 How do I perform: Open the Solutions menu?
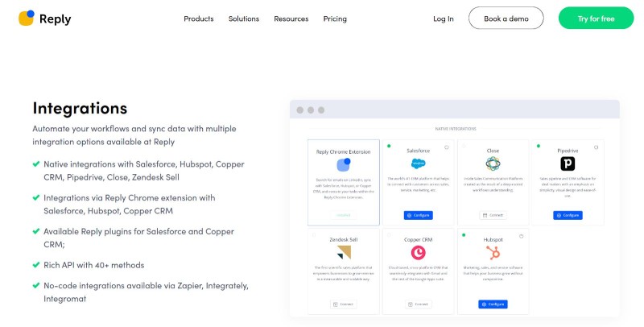click(244, 19)
